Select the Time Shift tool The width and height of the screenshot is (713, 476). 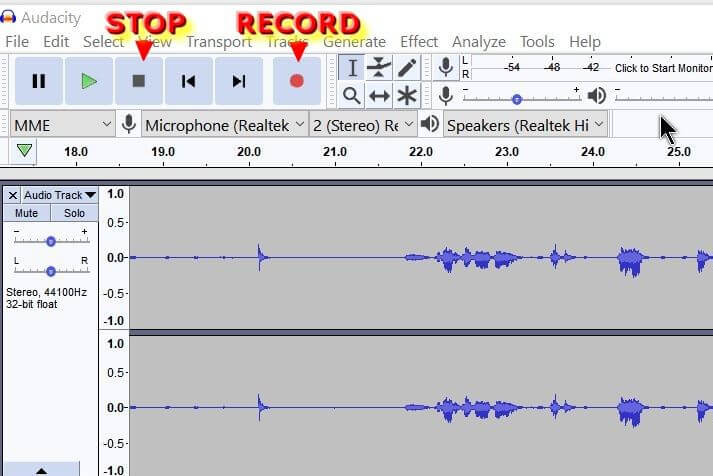tap(379, 96)
